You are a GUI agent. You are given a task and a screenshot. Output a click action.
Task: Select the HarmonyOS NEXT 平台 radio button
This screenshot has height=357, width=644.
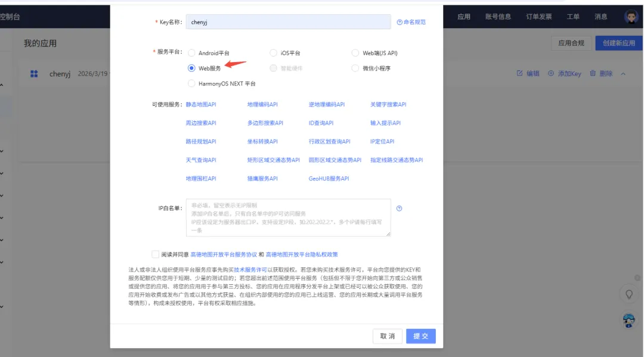pyautogui.click(x=191, y=84)
